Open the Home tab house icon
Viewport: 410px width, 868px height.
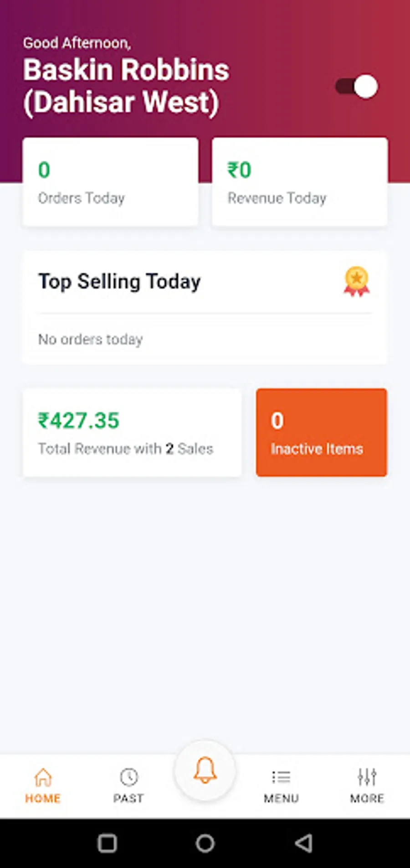pyautogui.click(x=43, y=777)
